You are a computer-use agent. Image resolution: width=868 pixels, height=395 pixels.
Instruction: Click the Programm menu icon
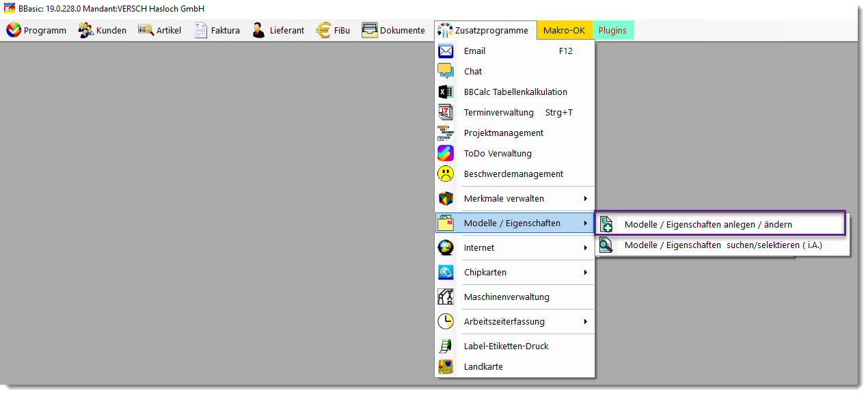[14, 30]
